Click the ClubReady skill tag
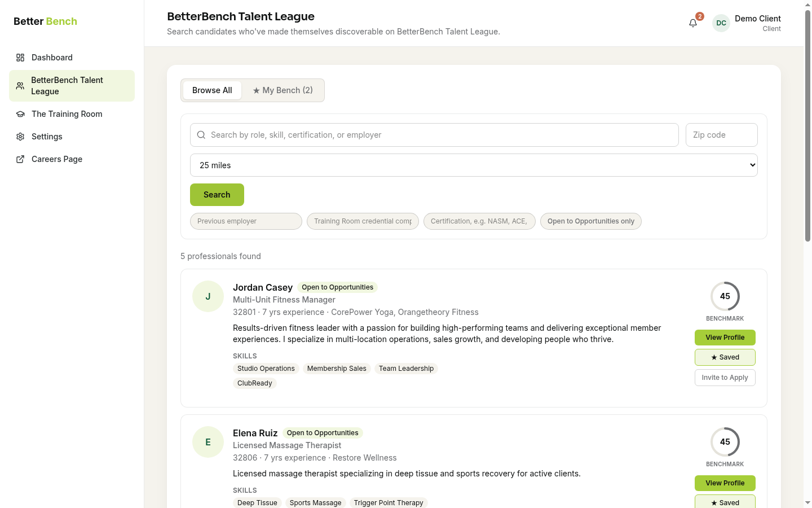 tap(255, 383)
